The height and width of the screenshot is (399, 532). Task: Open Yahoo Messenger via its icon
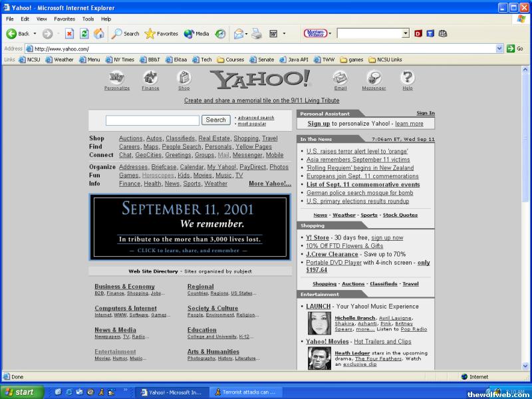(x=374, y=78)
